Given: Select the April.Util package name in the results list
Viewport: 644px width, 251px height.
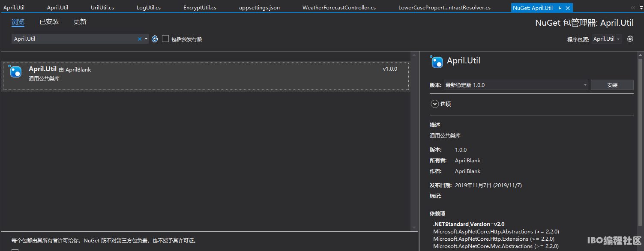Looking at the screenshot, I should tap(42, 69).
